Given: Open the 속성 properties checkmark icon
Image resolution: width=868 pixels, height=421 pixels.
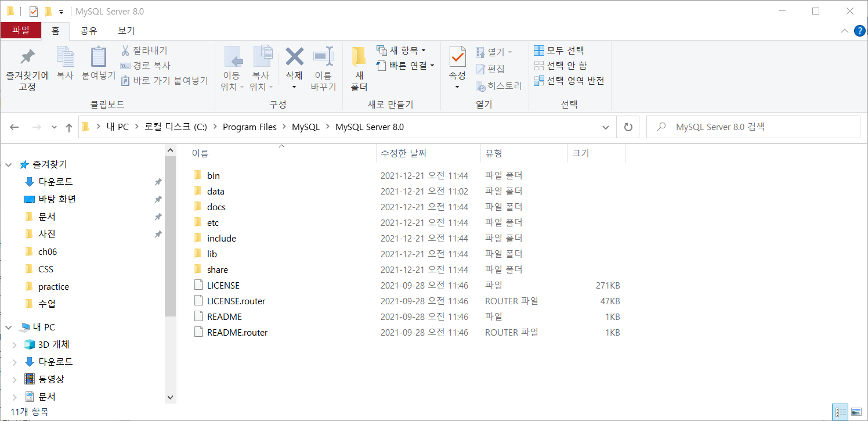Looking at the screenshot, I should click(x=457, y=57).
